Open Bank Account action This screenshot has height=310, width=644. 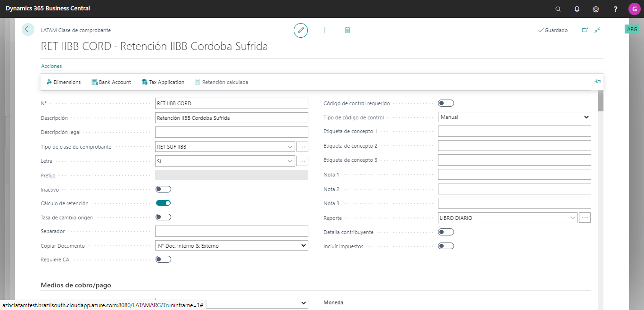point(111,82)
